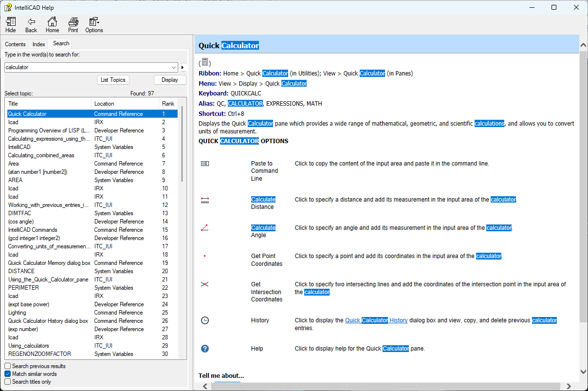Select Quick Calculator Memory dialog box topic

[x=92, y=263]
